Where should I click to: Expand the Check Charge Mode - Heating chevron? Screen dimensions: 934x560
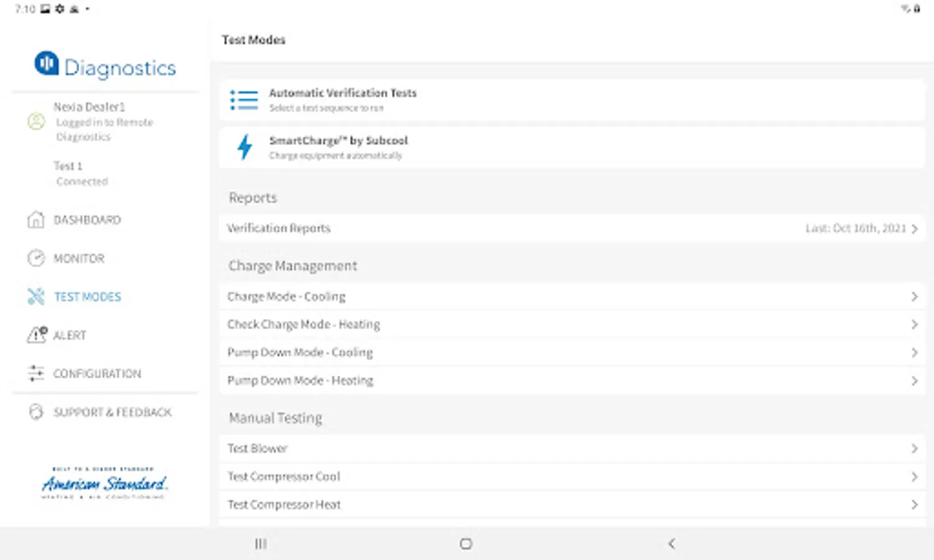914,324
